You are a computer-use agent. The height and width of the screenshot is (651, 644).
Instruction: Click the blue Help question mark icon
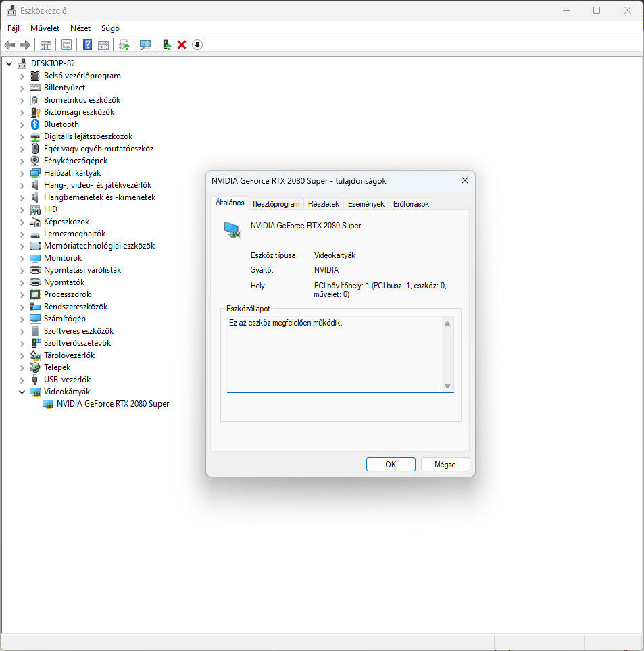tap(87, 45)
